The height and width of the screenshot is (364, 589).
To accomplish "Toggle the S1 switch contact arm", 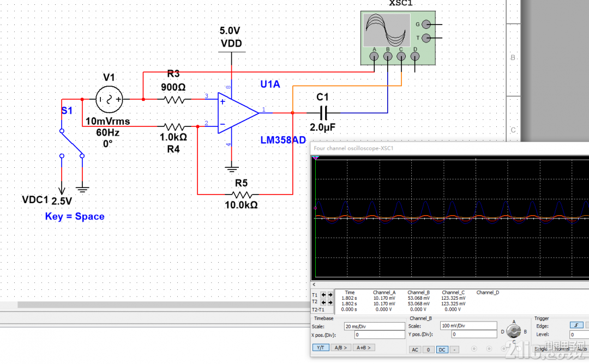I will coord(72,143).
